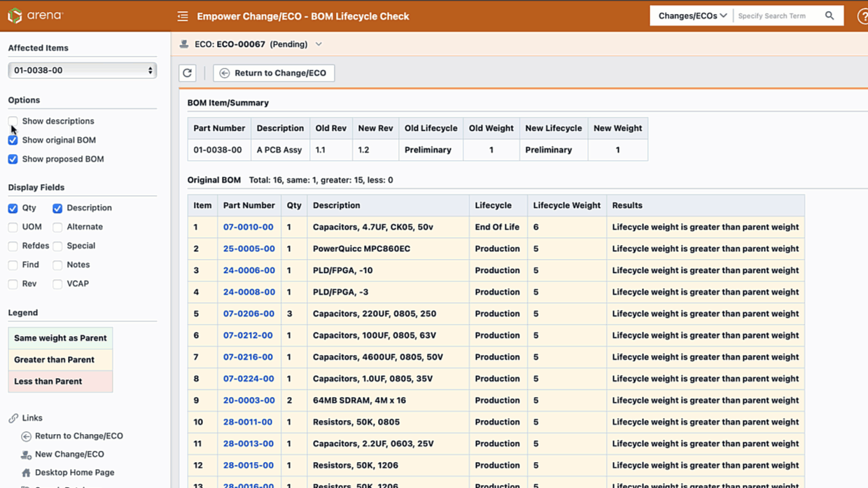Image resolution: width=868 pixels, height=488 pixels.
Task: Expand the ECO-00067 Pending chevron
Action: tap(318, 44)
